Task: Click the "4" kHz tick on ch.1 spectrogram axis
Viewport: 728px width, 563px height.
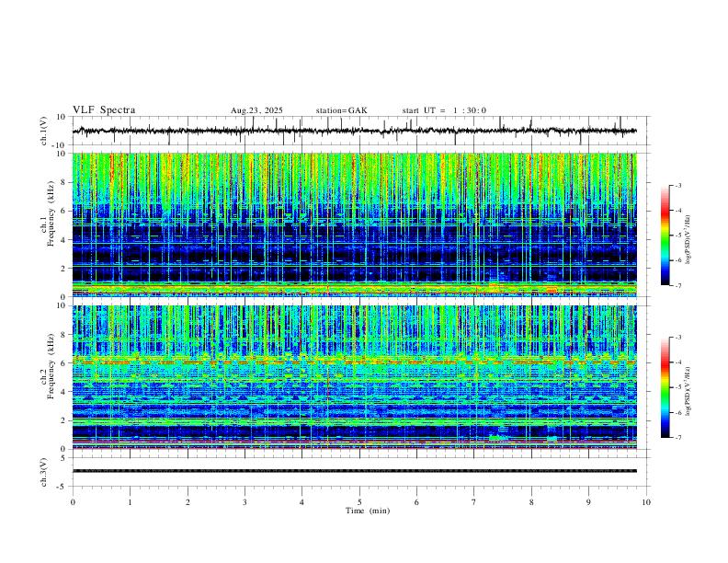Action: [x=63, y=240]
